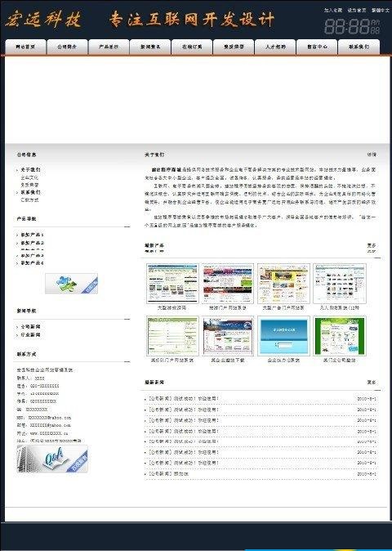Open the 网站首页 navigation tab
The height and width of the screenshot is (551, 392).
tap(25, 47)
